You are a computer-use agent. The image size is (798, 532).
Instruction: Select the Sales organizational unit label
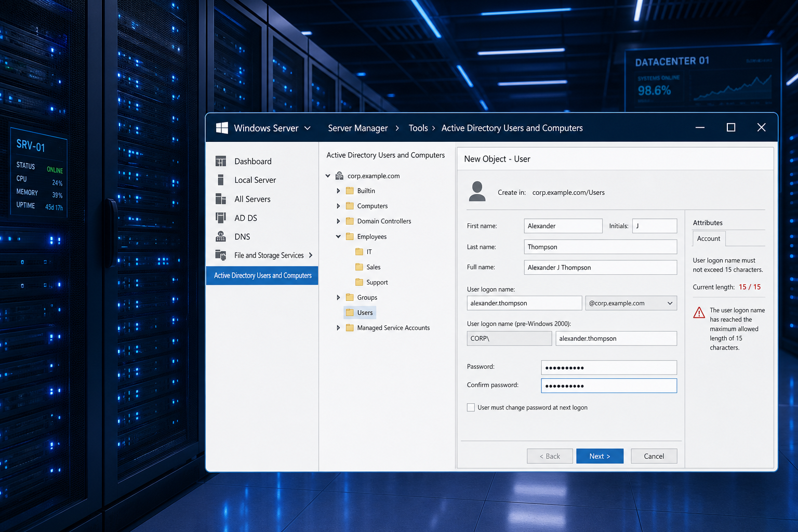point(373,267)
